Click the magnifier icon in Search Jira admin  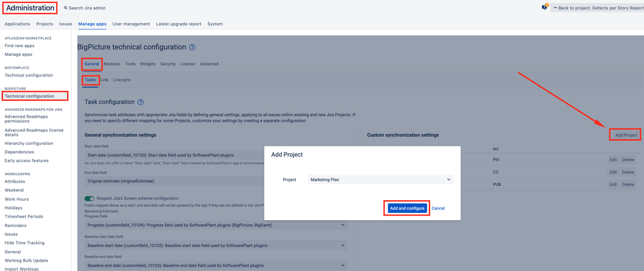66,8
